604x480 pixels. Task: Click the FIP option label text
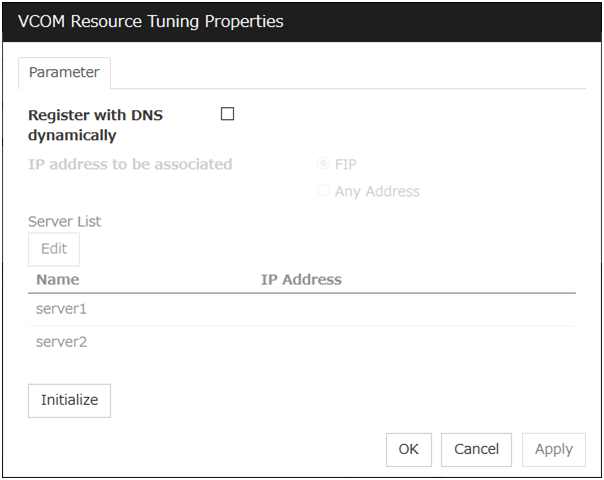pyautogui.click(x=346, y=164)
